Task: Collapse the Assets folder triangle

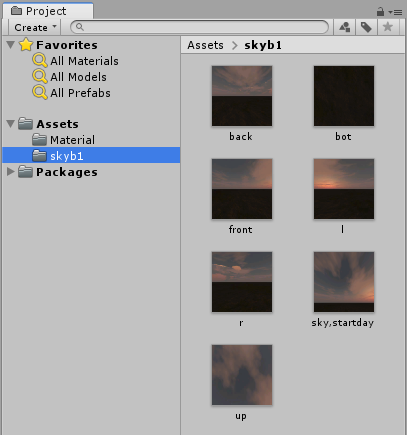Action: coord(11,124)
